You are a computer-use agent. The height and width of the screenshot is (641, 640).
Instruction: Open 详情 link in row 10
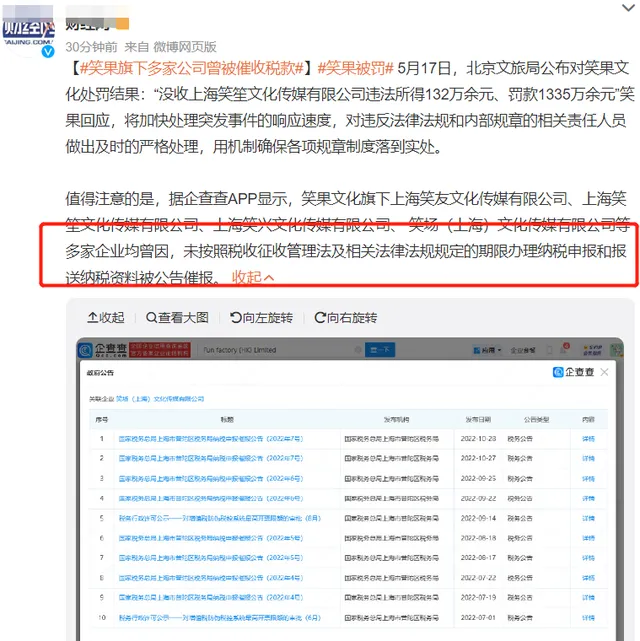(588, 618)
